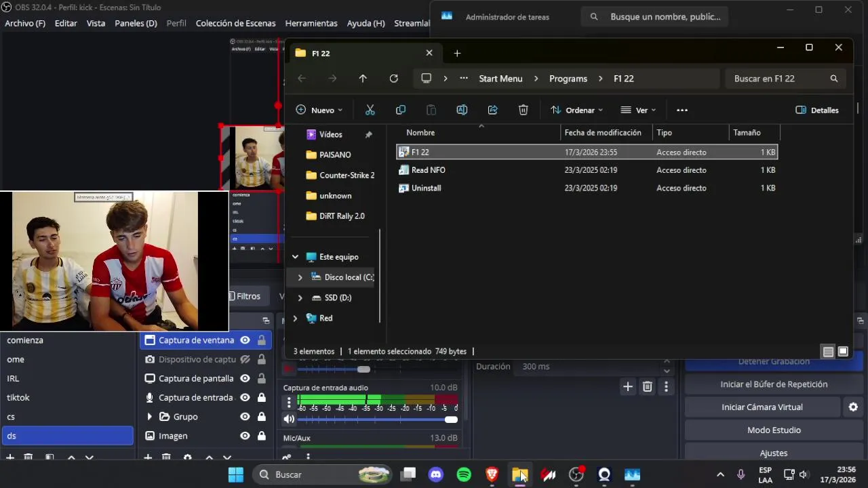Open Brave browser from the taskbar
The height and width of the screenshot is (488, 868).
(x=492, y=474)
